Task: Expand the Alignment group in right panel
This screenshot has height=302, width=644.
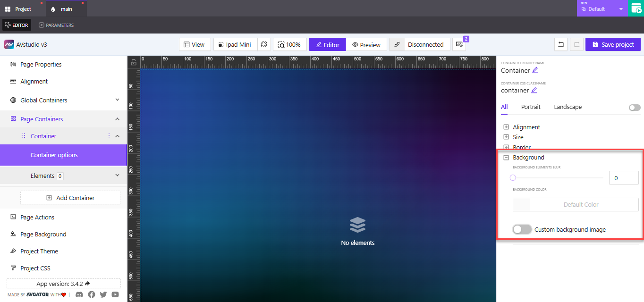Action: tap(505, 126)
